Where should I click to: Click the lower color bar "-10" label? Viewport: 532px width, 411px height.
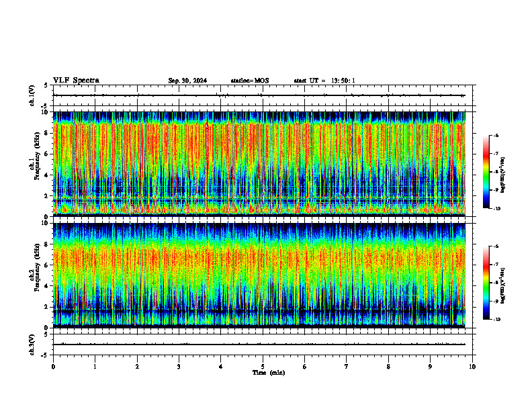(497, 320)
